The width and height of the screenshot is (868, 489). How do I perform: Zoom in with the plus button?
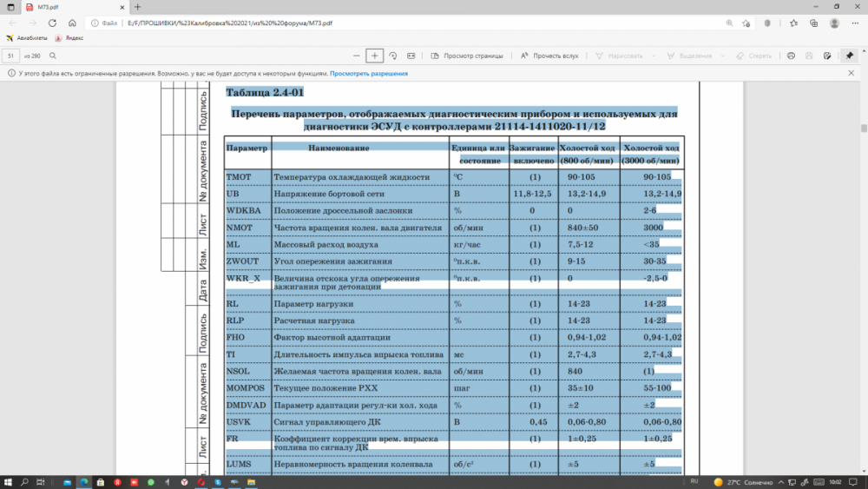pyautogui.click(x=375, y=56)
